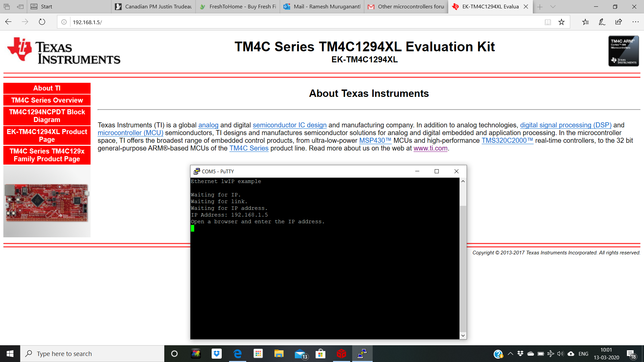644x362 pixels.
Task: Open the action center notifications icon
Action: point(631,354)
